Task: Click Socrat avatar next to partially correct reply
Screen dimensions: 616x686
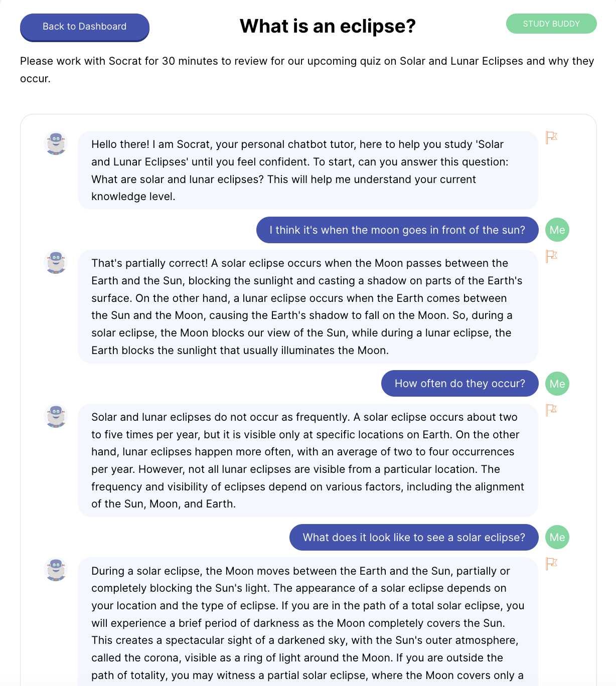Action: (x=56, y=263)
